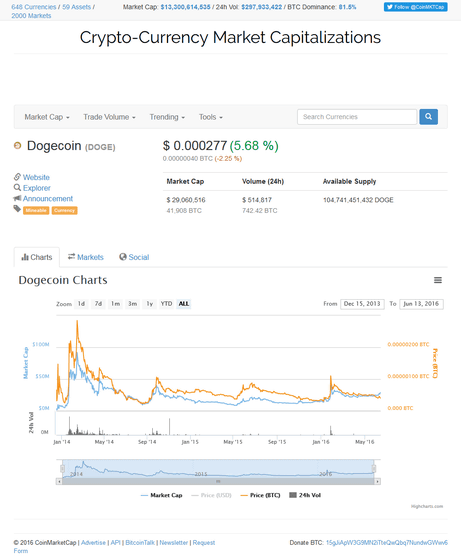461x560 pixels.
Task: Toggle the 24h Vol legend series
Action: point(305,495)
